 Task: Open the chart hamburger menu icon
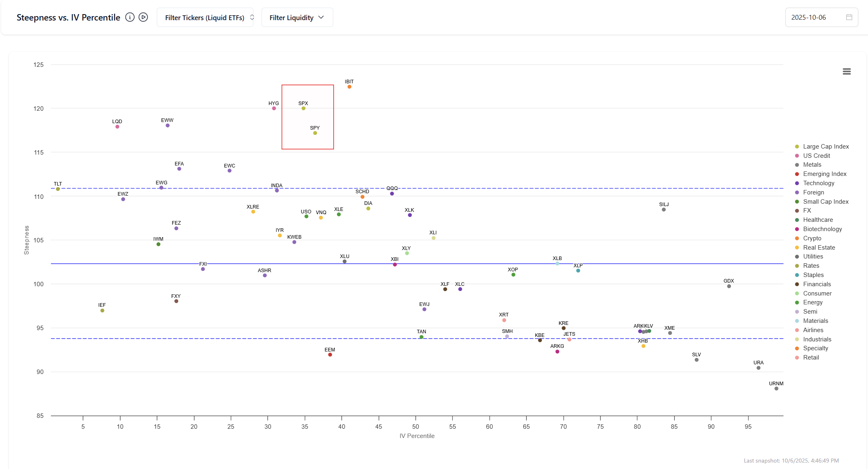[847, 72]
